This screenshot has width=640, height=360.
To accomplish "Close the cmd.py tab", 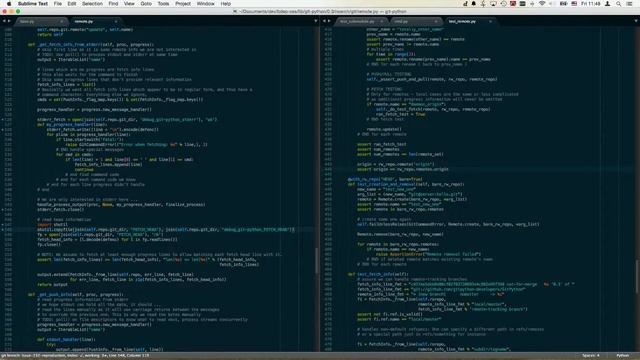I will pos(436,21).
